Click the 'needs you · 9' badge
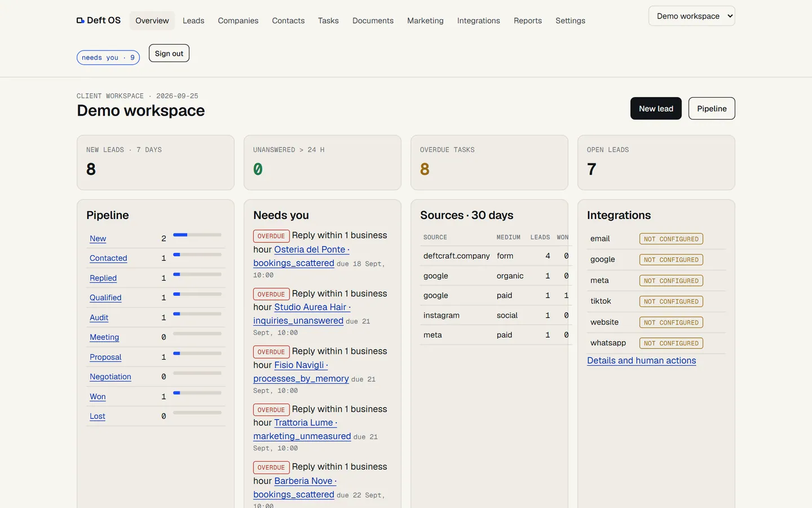 (108, 58)
